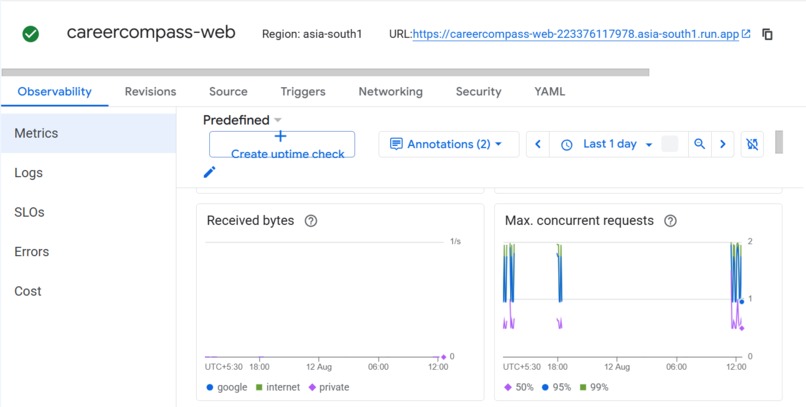Click the careercompass-web service title
This screenshot has width=806, height=407.
(x=151, y=33)
